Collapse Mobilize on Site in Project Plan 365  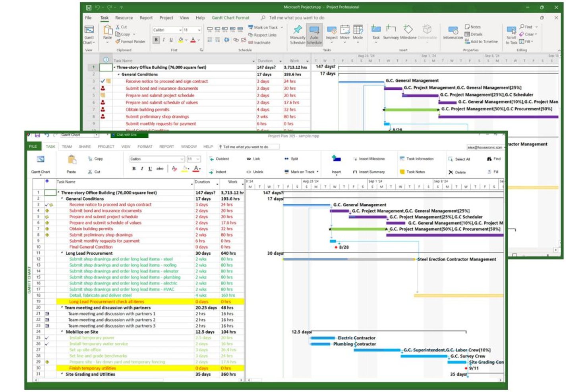(x=62, y=332)
